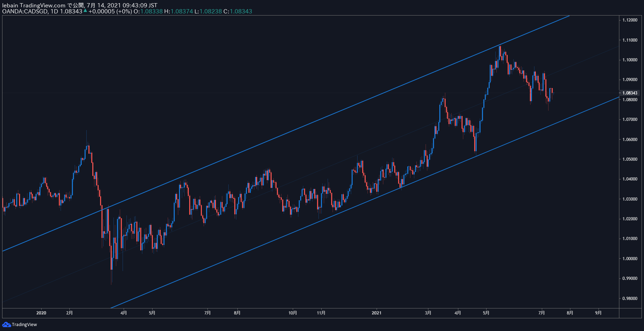The width and height of the screenshot is (644, 331).
Task: Click the 1.10000 price axis label
Action: (630, 60)
